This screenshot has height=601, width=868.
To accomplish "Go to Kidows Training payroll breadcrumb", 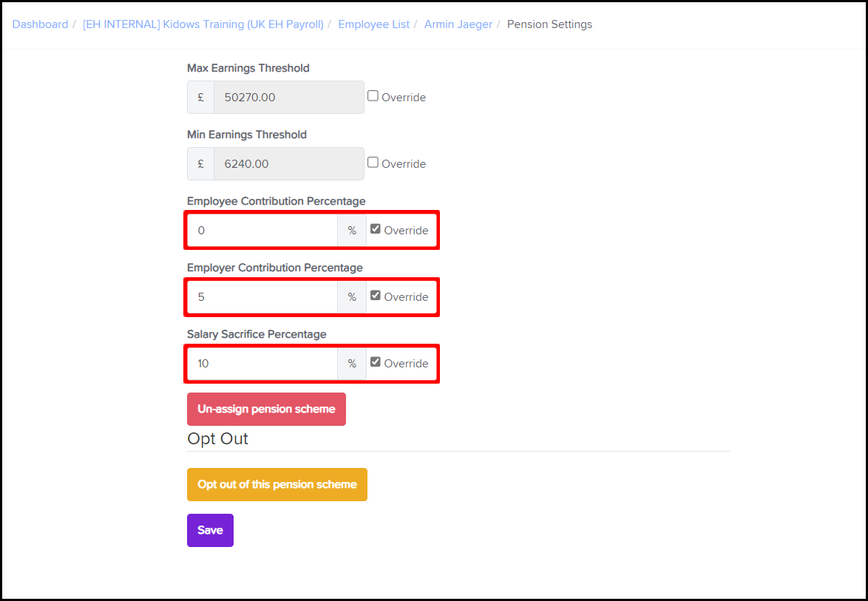I will click(203, 24).
